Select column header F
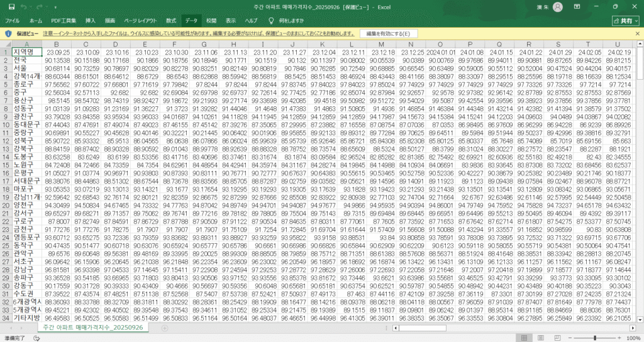This screenshot has height=342, width=644. tap(174, 43)
